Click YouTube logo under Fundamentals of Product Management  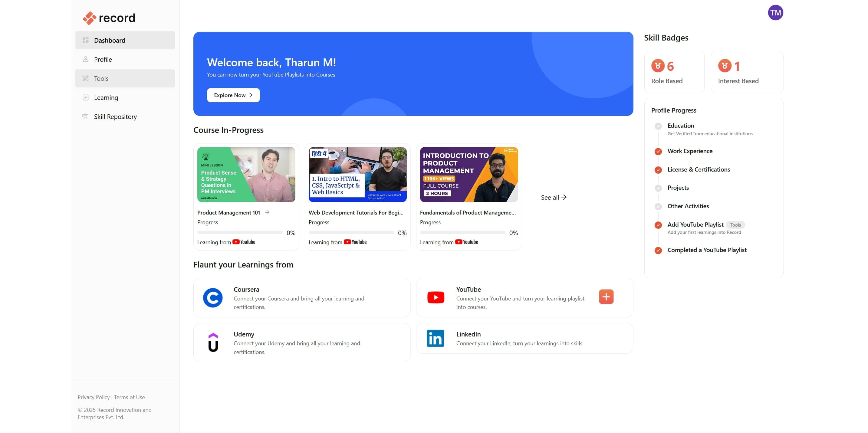click(467, 242)
